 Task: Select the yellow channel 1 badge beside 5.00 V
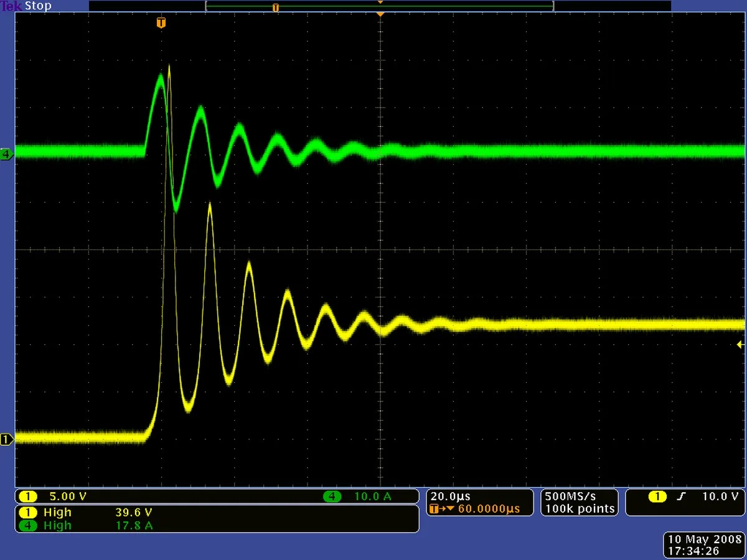(x=28, y=497)
